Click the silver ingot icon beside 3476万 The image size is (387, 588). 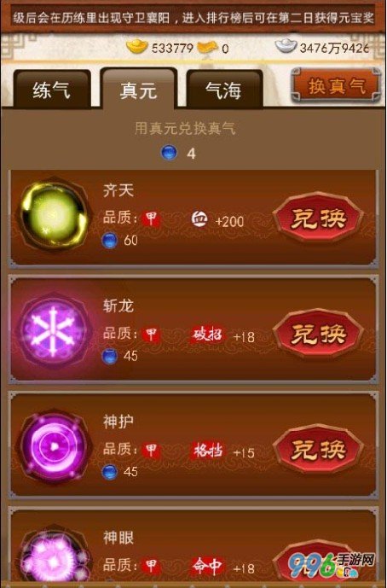286,46
